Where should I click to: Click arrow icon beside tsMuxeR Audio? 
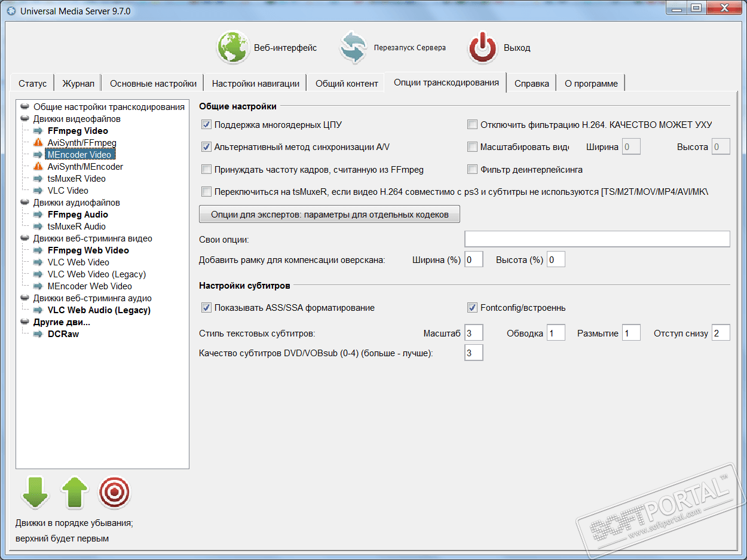point(38,227)
